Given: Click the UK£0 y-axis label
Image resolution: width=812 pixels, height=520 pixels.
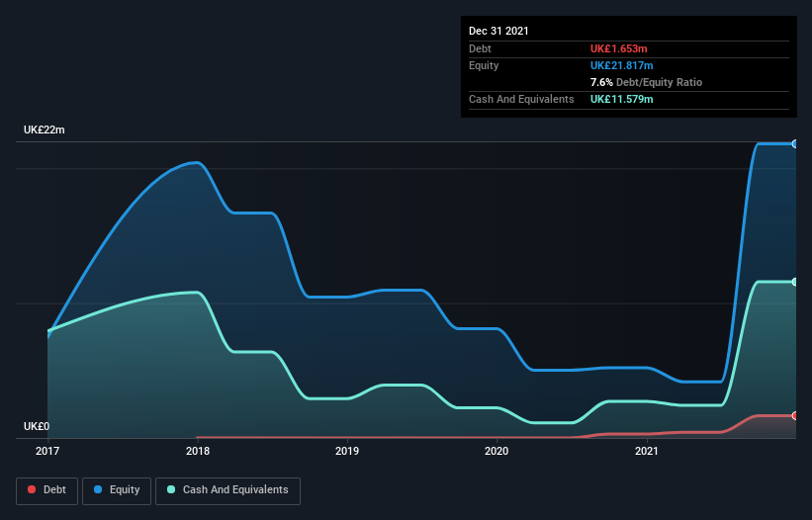Looking at the screenshot, I should (37, 426).
